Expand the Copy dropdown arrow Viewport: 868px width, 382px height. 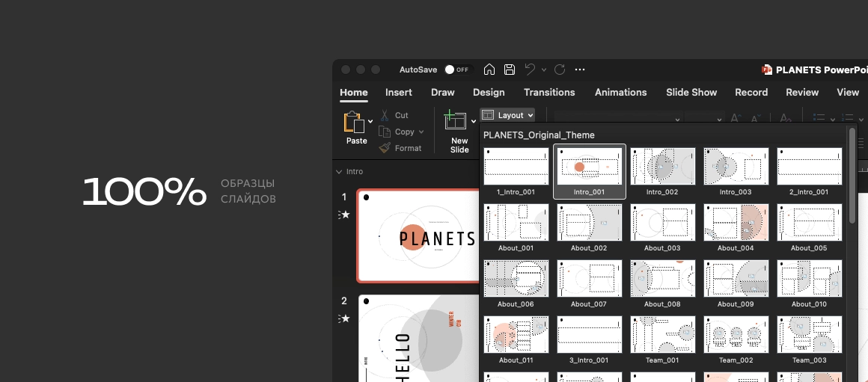coord(421,132)
